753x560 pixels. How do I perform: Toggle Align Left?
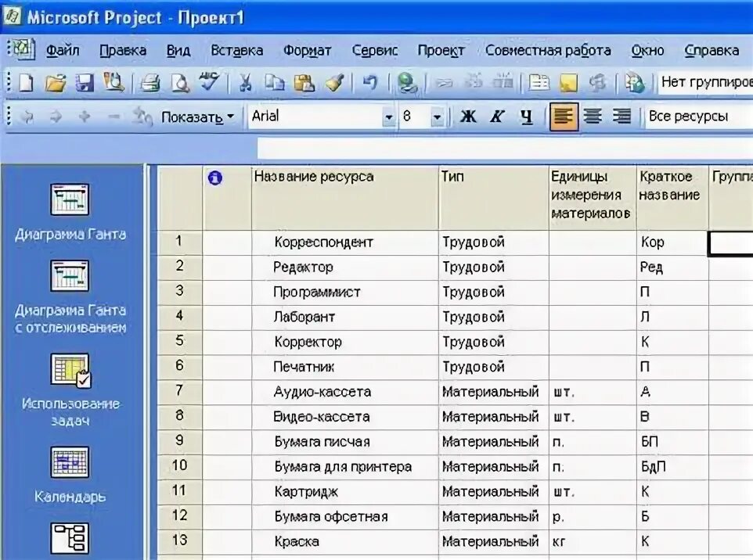click(x=564, y=116)
